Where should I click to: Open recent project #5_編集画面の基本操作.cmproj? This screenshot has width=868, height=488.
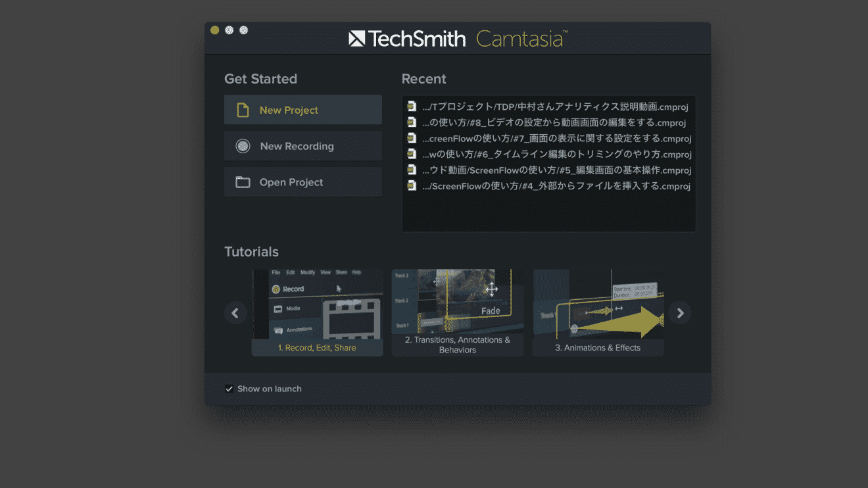548,170
